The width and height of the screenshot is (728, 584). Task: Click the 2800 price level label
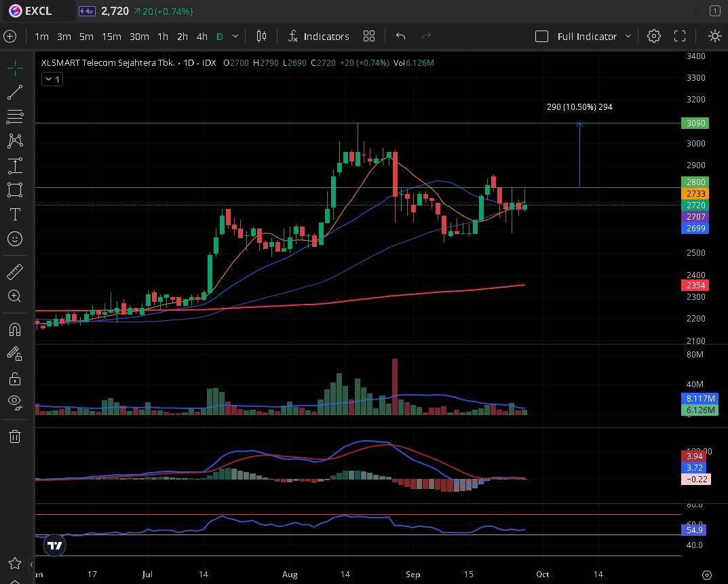tap(695, 182)
